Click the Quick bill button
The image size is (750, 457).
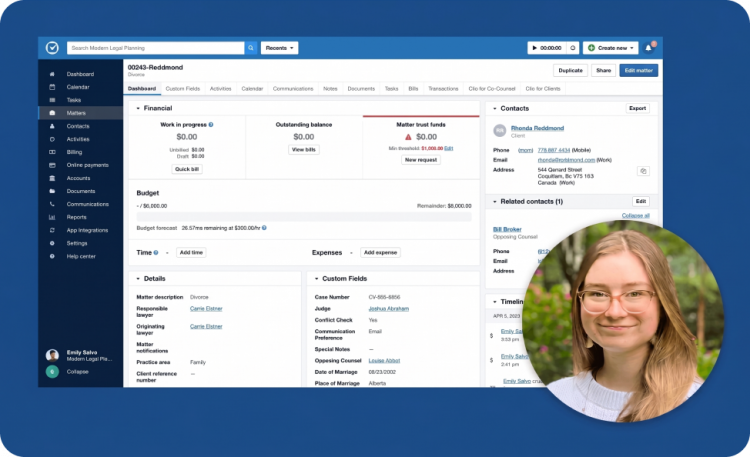(x=187, y=169)
